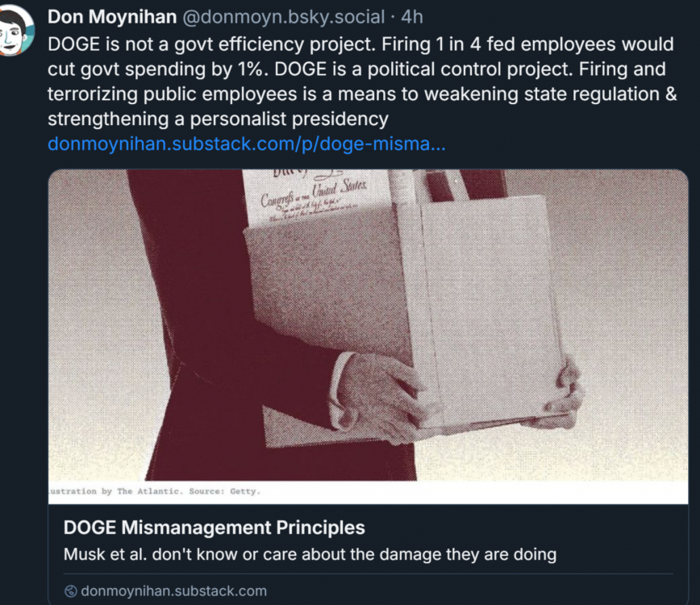Visit the @donmoyn.bsky.social handle
Screen dimensions: 700x605
(x=283, y=17)
